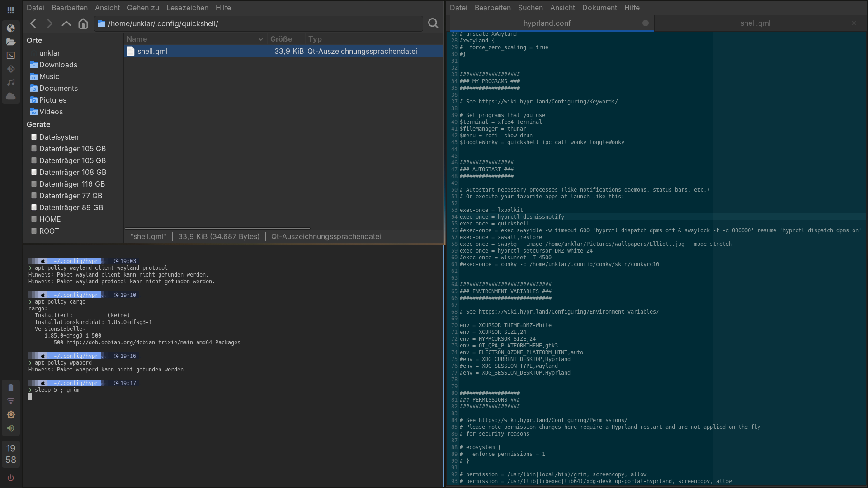Launch the web browser globe icon

click(11, 28)
